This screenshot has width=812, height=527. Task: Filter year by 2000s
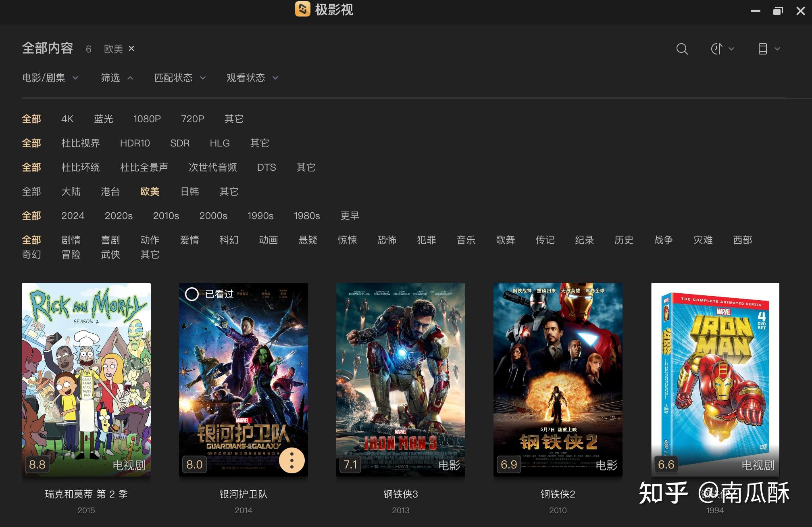point(213,215)
